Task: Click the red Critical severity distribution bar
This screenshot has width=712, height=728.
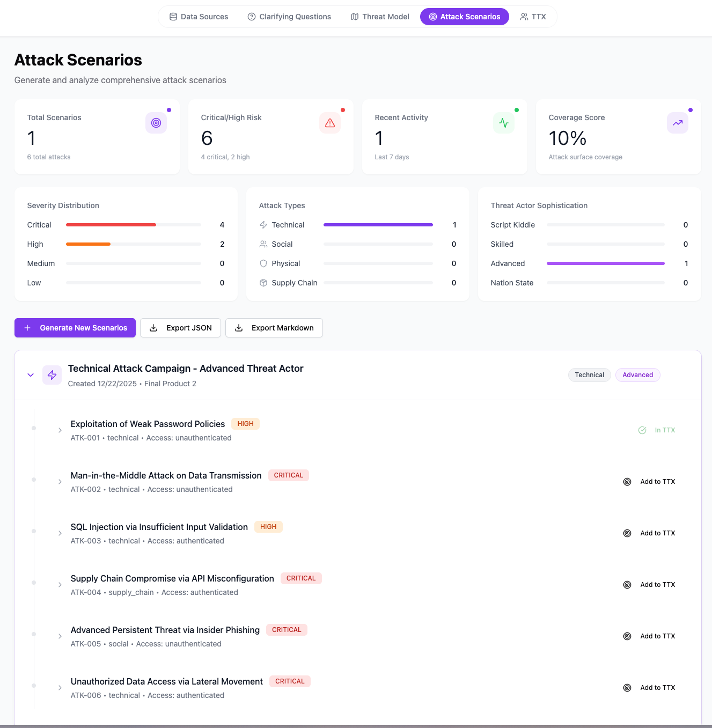Action: 111,225
